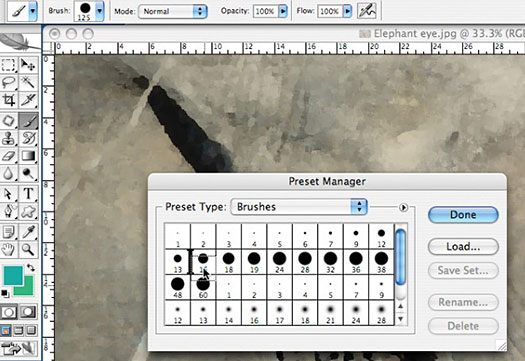Select the Rectangular Marquee tool
The height and width of the screenshot is (361, 525).
tap(9, 64)
